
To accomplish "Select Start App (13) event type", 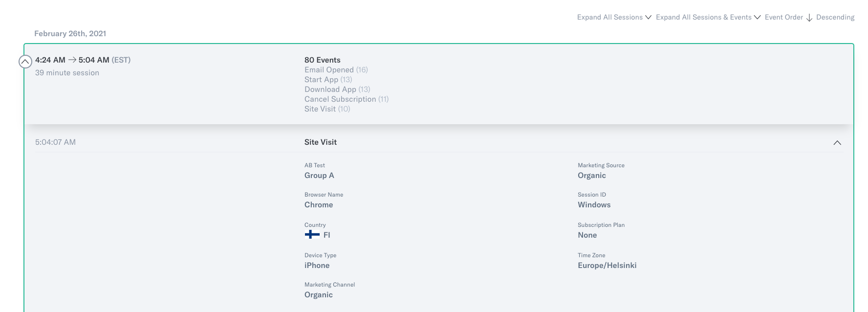I will (x=328, y=80).
